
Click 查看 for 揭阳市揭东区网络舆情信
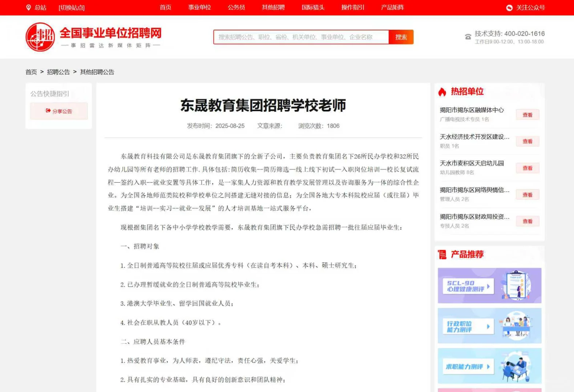527,195
